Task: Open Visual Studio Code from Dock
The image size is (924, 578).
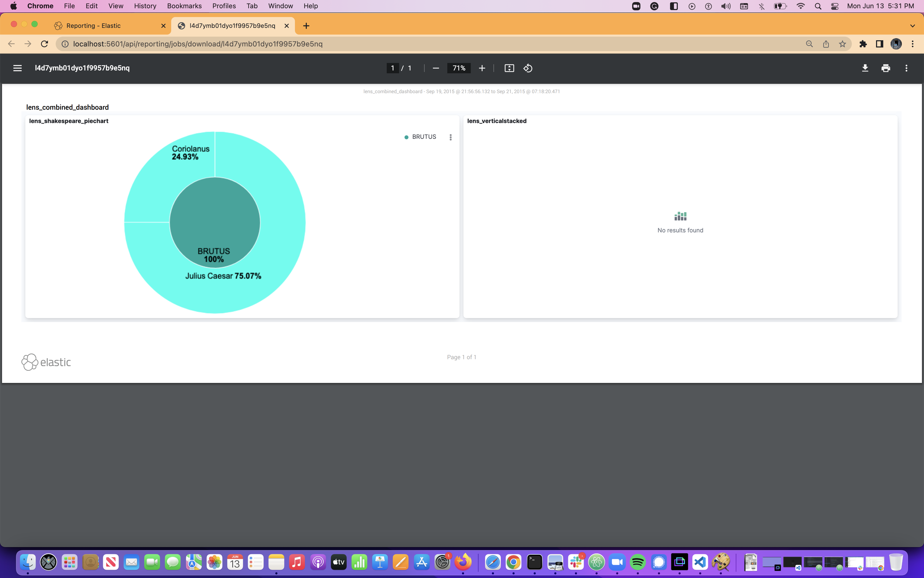Action: pyautogui.click(x=700, y=562)
